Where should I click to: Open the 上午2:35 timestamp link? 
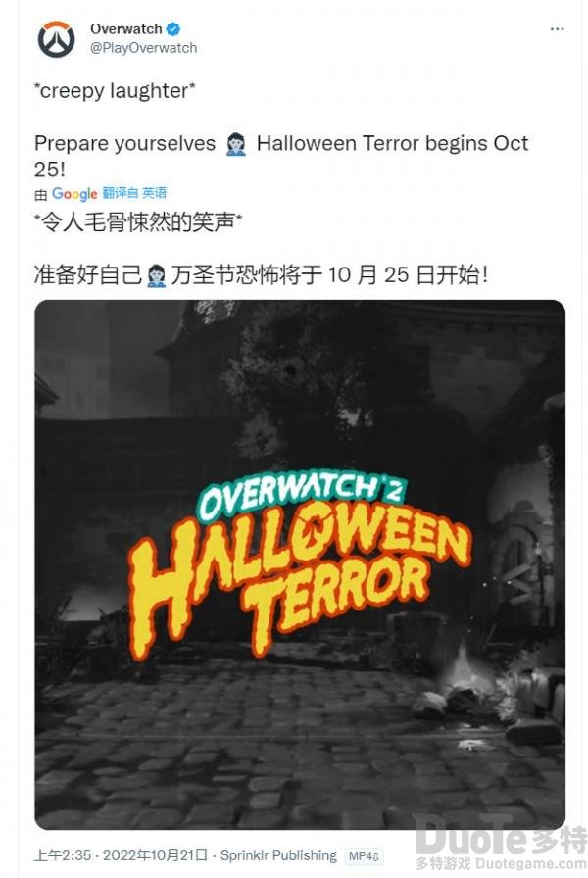(62, 855)
